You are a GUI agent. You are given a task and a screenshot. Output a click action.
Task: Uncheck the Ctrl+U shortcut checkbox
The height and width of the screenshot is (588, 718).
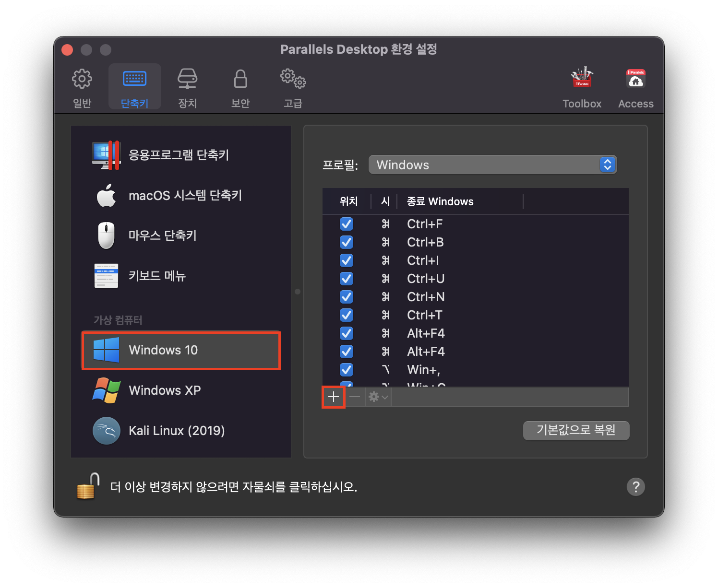click(347, 279)
